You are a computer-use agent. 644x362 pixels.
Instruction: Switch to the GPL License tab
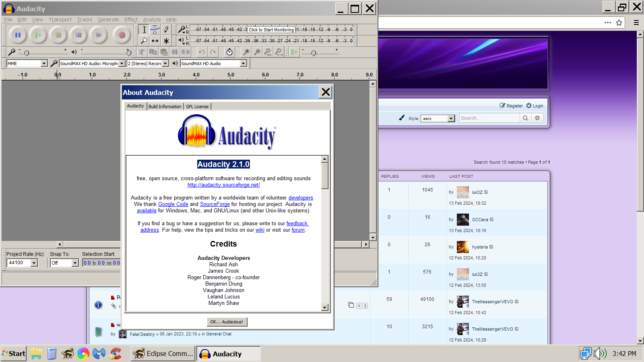(197, 107)
